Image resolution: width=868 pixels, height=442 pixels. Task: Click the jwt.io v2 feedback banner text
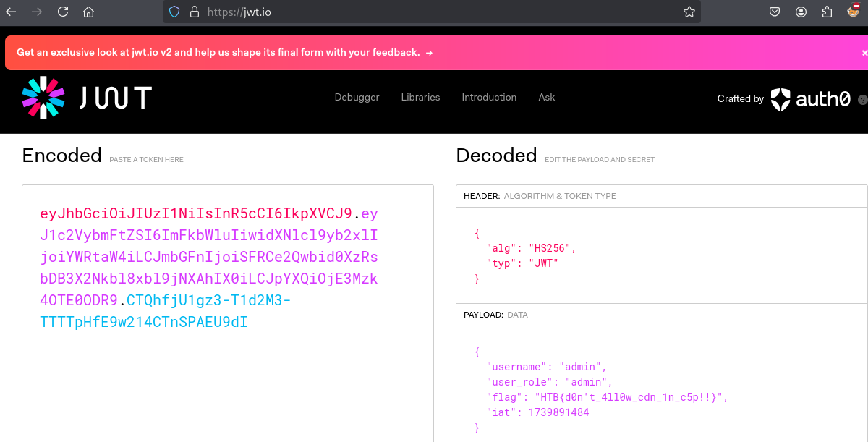click(x=218, y=53)
